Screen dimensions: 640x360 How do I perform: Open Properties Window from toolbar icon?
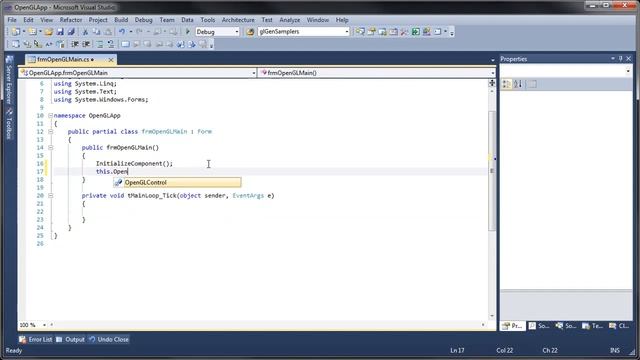click(x=371, y=32)
